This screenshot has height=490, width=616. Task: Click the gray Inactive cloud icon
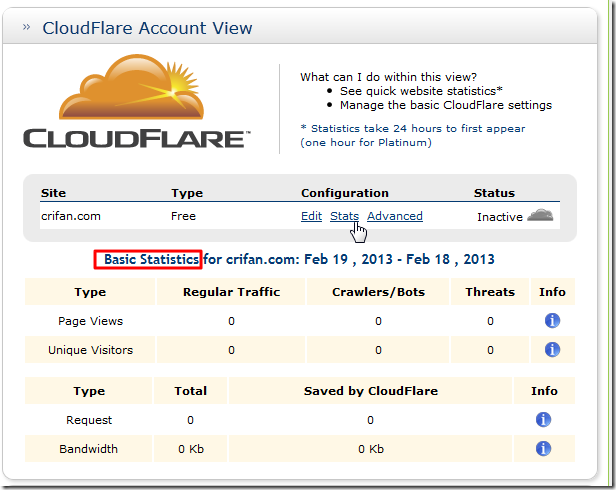point(540,215)
